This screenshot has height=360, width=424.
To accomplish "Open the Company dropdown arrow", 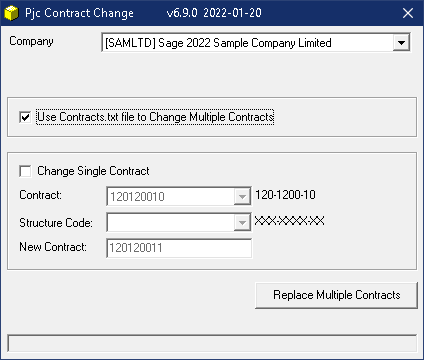I will [401, 43].
